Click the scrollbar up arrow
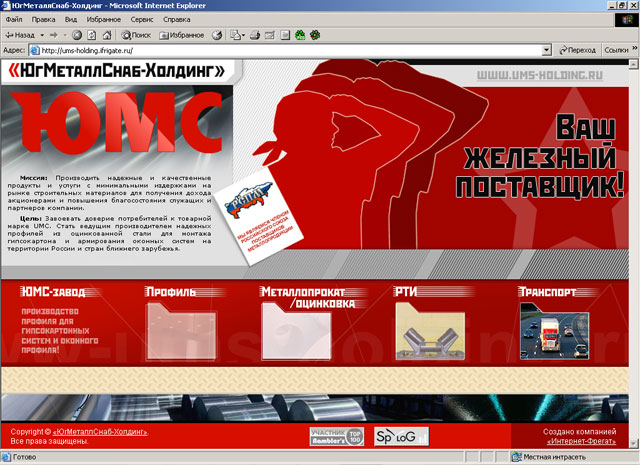This screenshot has width=640, height=465. point(633,64)
